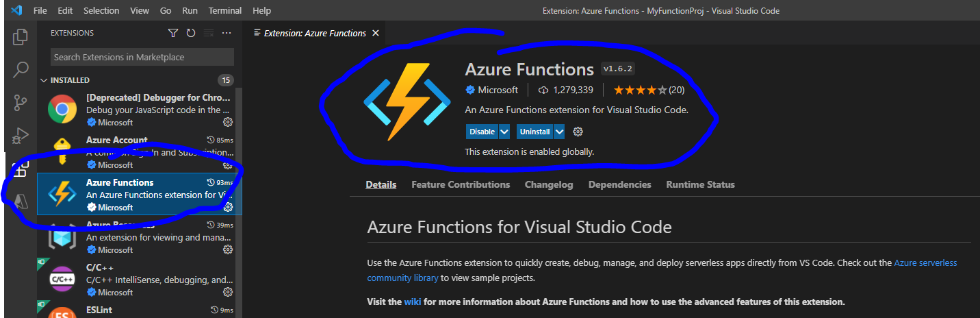This screenshot has height=318, width=980.
Task: Open Extensions panel more actions menu
Action: coord(227,33)
